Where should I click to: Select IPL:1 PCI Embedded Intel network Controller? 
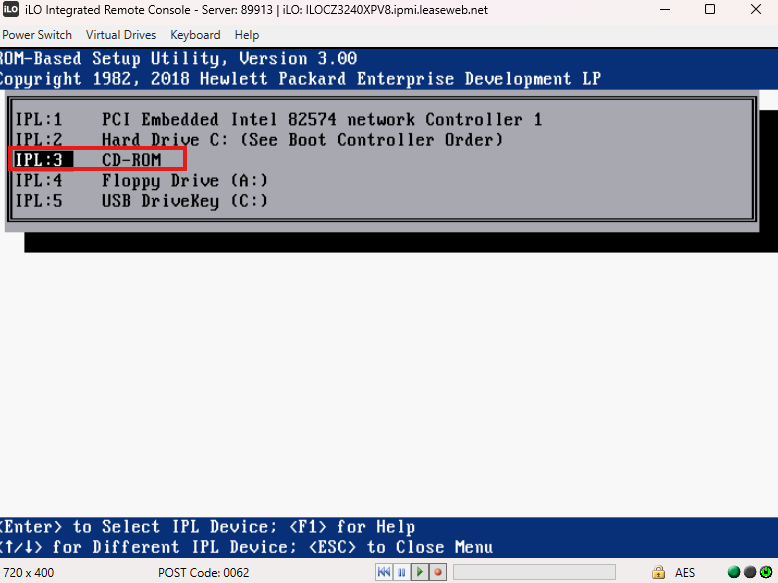tap(278, 120)
